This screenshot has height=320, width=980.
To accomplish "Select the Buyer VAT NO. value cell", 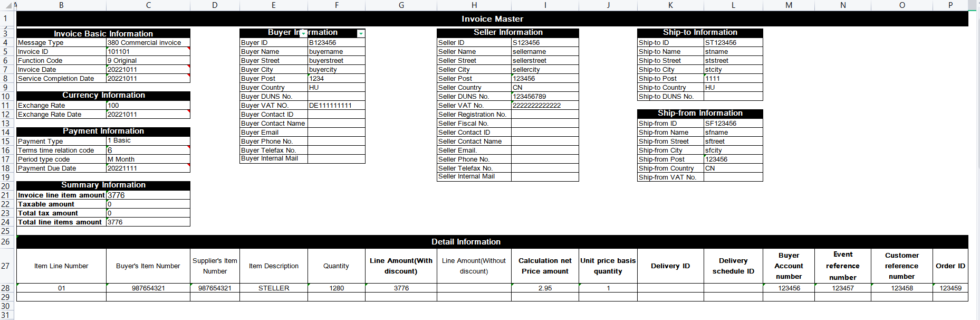I will [337, 106].
